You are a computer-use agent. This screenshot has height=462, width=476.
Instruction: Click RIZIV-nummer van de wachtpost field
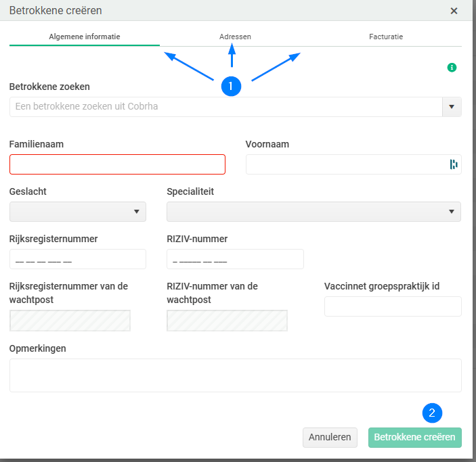pos(227,321)
